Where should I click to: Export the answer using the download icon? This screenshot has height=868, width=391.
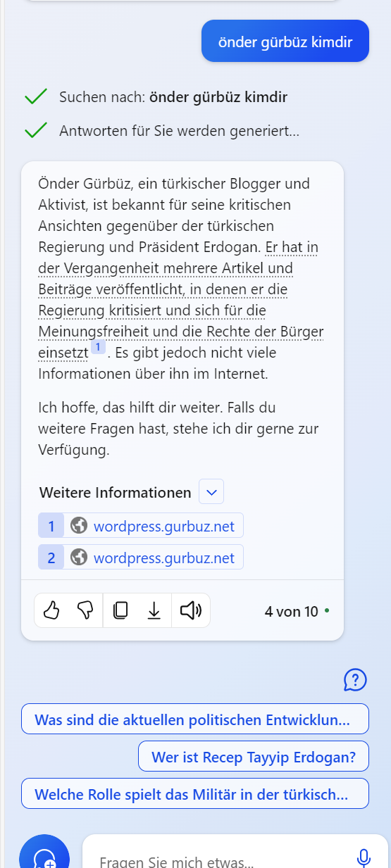pos(154,610)
